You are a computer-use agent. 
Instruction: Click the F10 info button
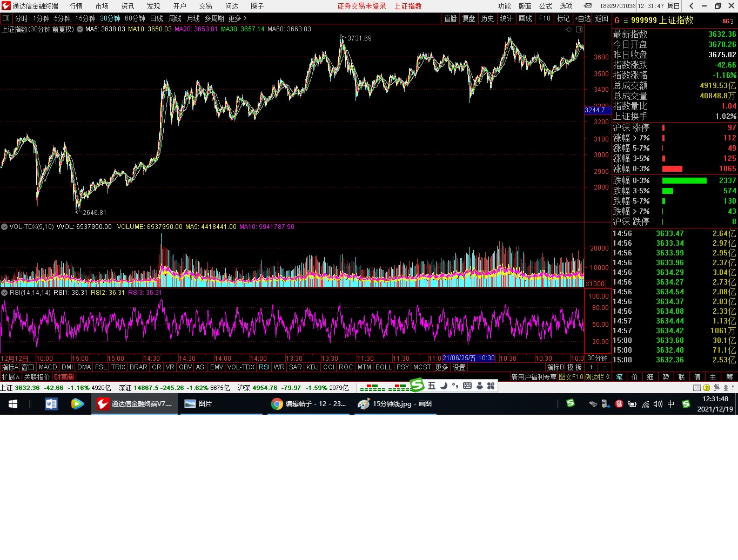(545, 18)
